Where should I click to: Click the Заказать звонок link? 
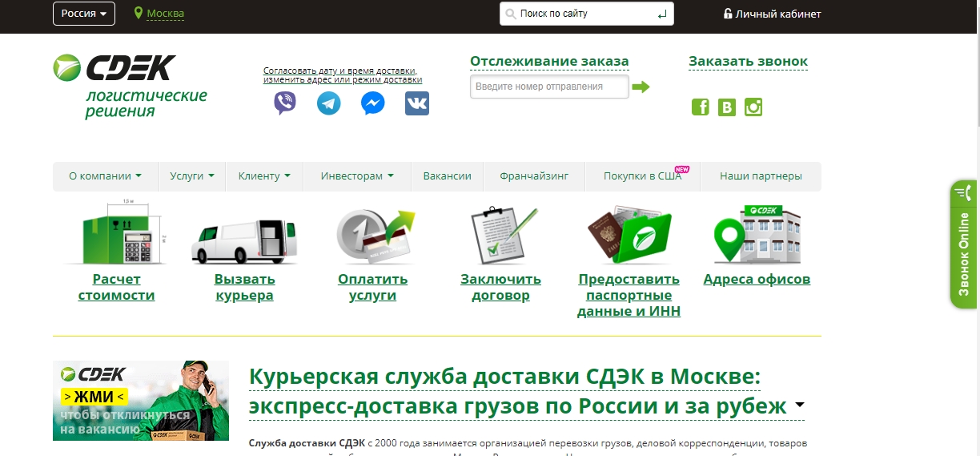tap(748, 62)
